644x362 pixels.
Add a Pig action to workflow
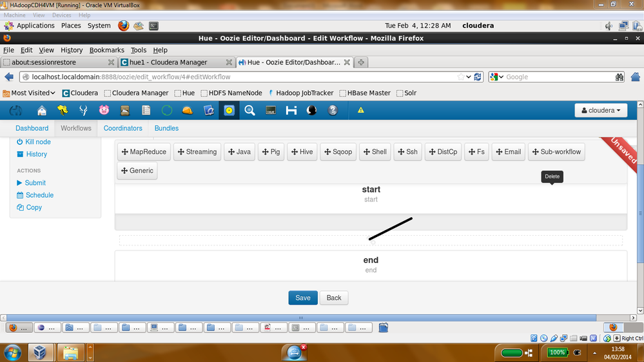[271, 152]
